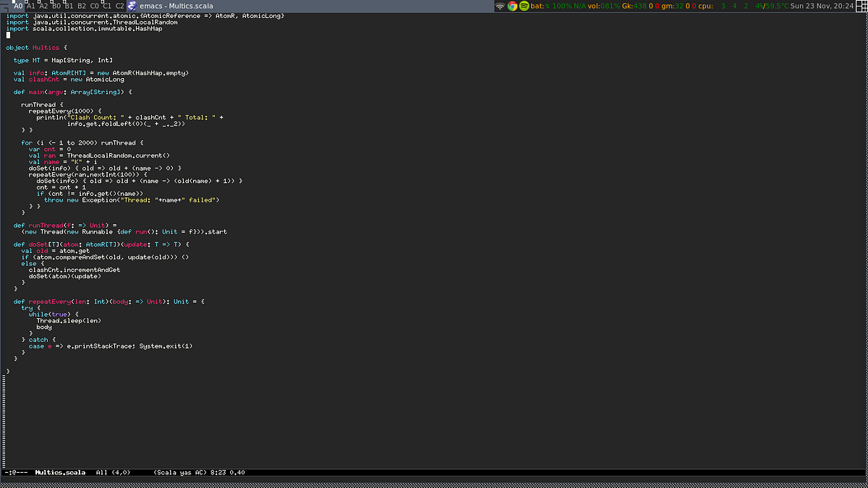
Task: Click the wifi signal icon
Action: (499, 7)
